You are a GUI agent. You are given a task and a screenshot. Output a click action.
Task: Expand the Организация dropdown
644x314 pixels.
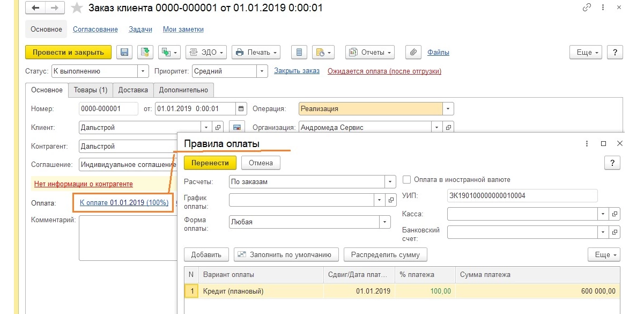pyautogui.click(x=438, y=127)
